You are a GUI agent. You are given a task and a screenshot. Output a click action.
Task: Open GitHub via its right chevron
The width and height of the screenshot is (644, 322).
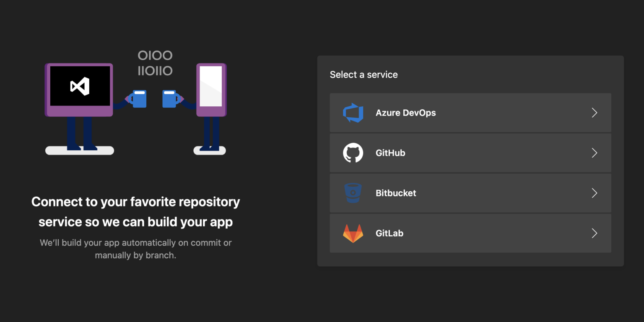click(x=594, y=153)
